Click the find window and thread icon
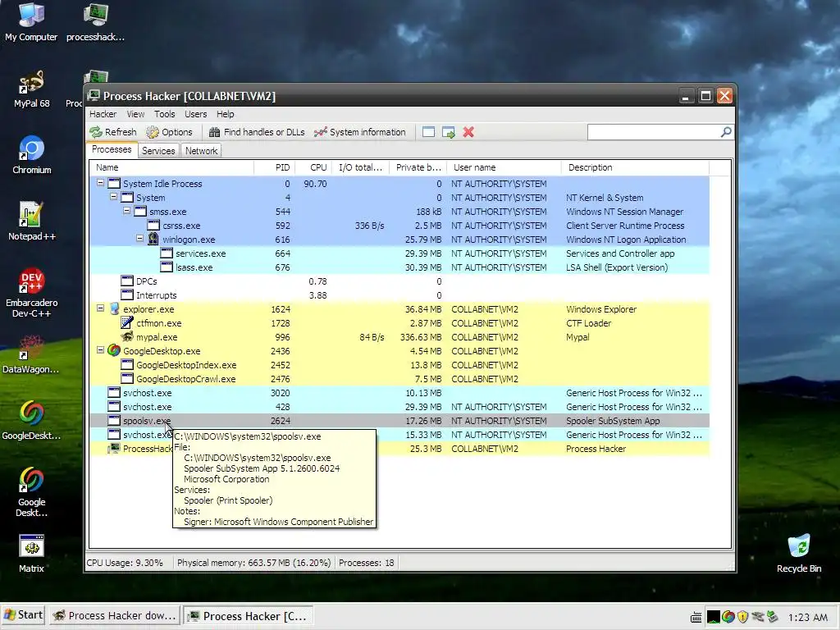The width and height of the screenshot is (840, 630). (x=449, y=132)
